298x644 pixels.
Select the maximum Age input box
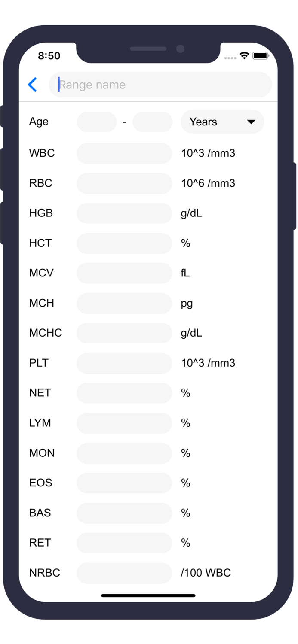pyautogui.click(x=153, y=122)
